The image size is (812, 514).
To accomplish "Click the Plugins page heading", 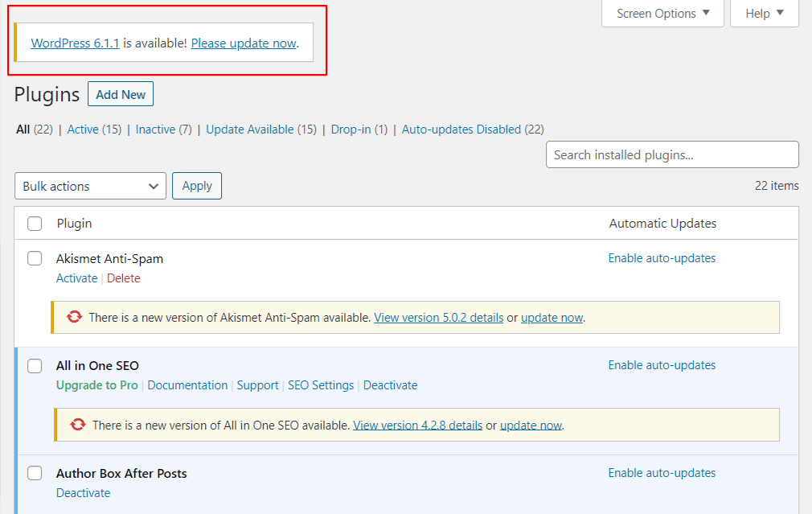I will 47,95.
